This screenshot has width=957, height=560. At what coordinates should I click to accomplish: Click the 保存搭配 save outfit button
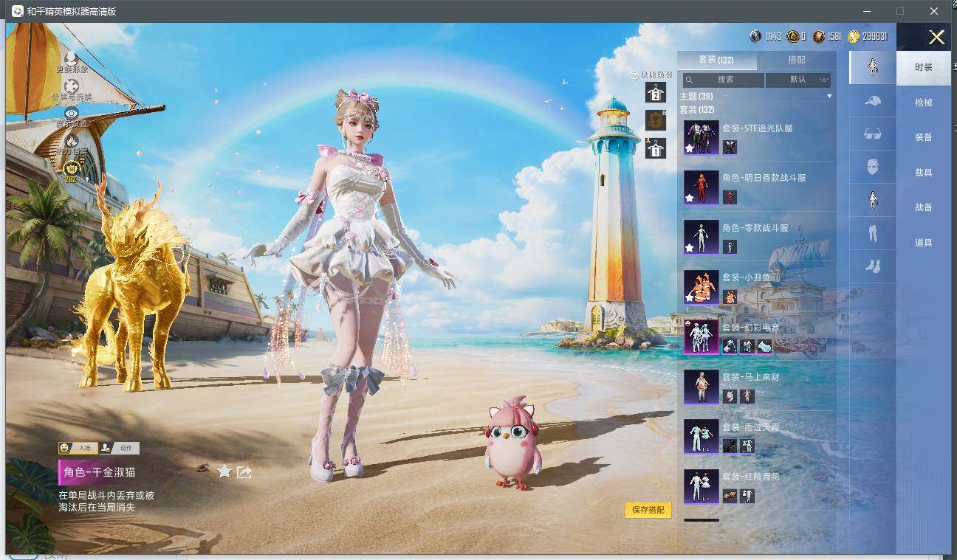648,510
